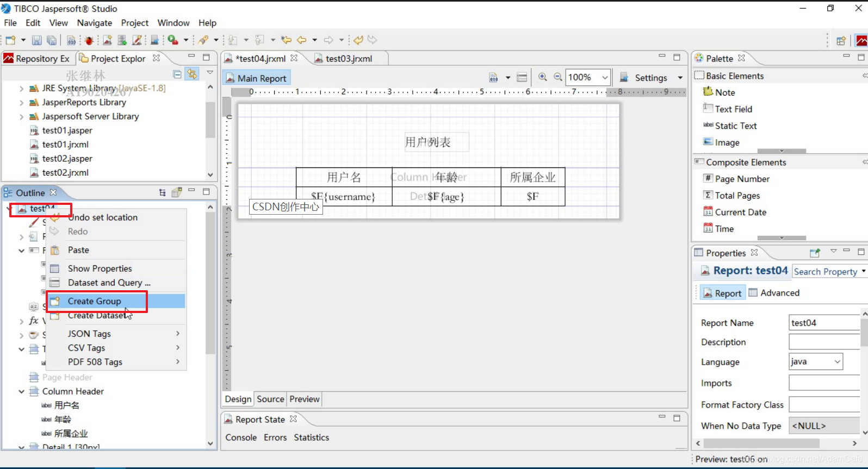Screen dimensions: 868x469
Task: Select the Time palette element
Action: click(718, 229)
